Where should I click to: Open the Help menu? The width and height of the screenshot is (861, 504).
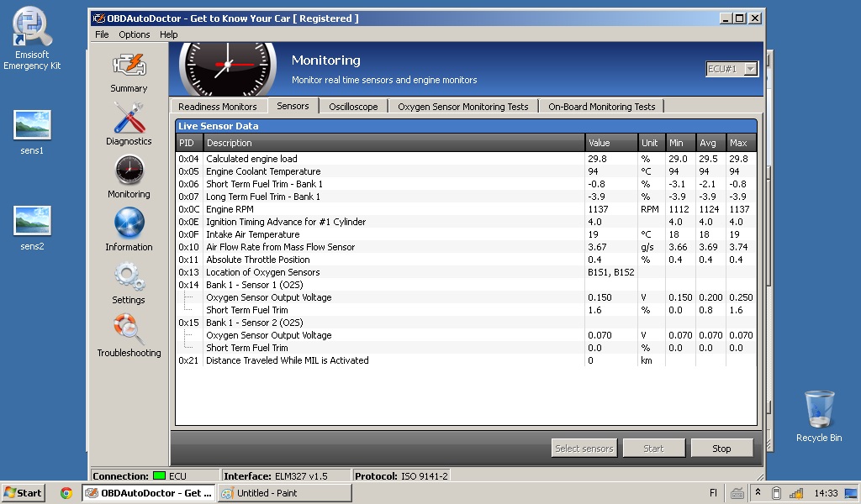pos(168,34)
